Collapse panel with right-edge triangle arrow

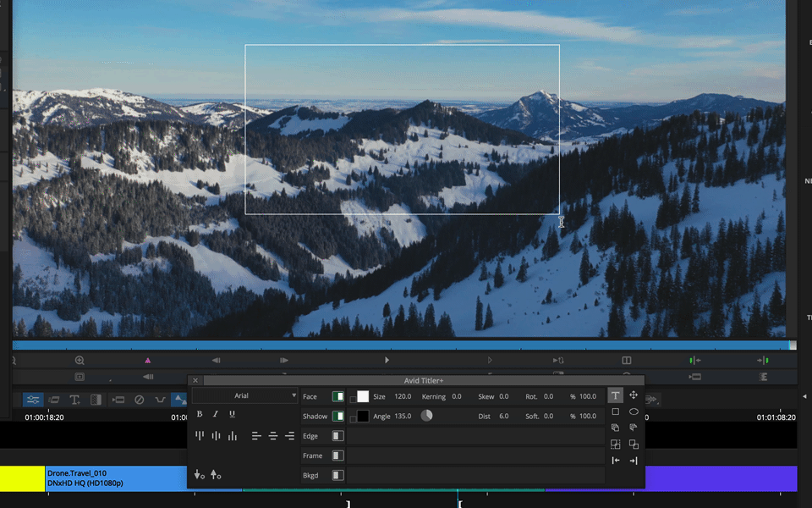[804, 396]
